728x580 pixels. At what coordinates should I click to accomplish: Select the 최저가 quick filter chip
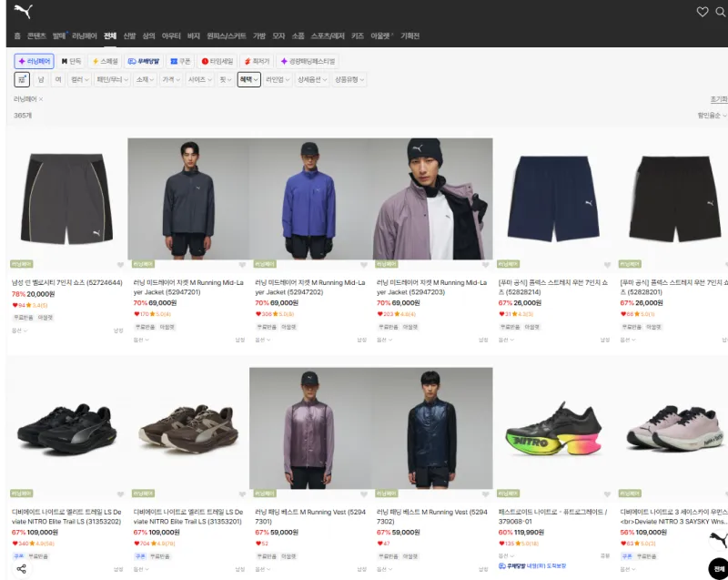tap(257, 61)
